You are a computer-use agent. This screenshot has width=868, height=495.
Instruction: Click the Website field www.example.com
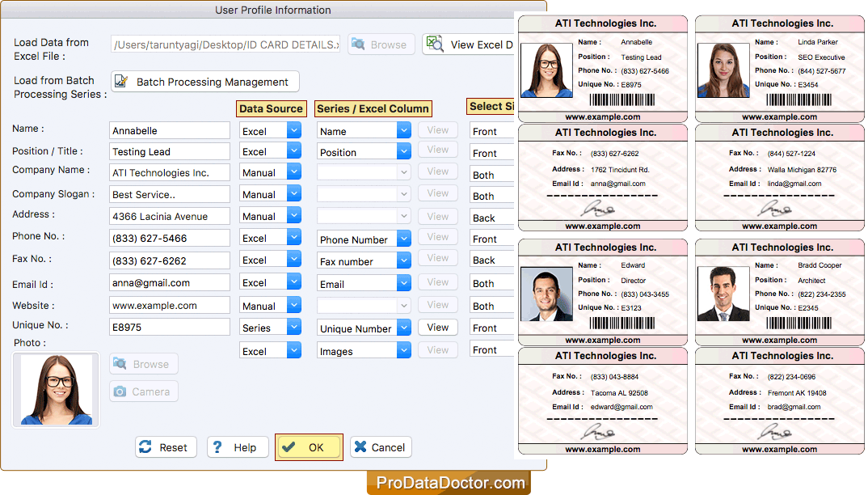(170, 305)
